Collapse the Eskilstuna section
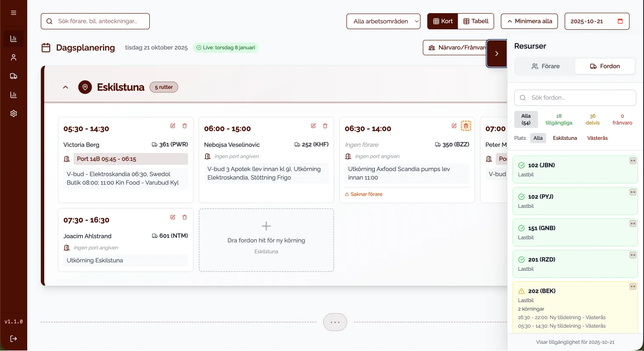Screen dimensions: 644x351 pos(66,87)
